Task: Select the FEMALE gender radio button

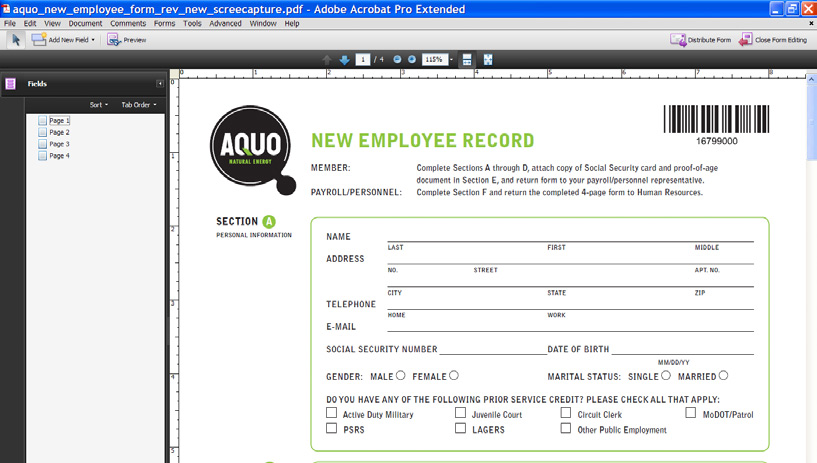Action: click(x=454, y=376)
